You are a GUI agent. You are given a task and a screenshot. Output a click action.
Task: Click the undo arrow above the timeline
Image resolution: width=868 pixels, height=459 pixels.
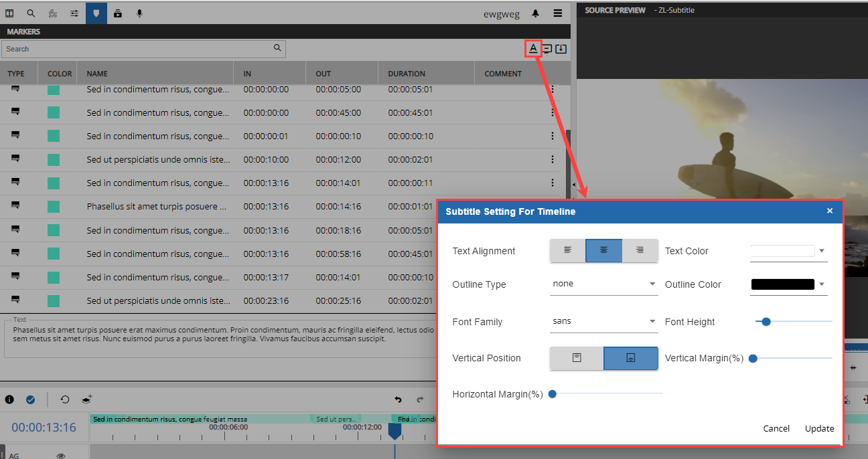pos(399,399)
